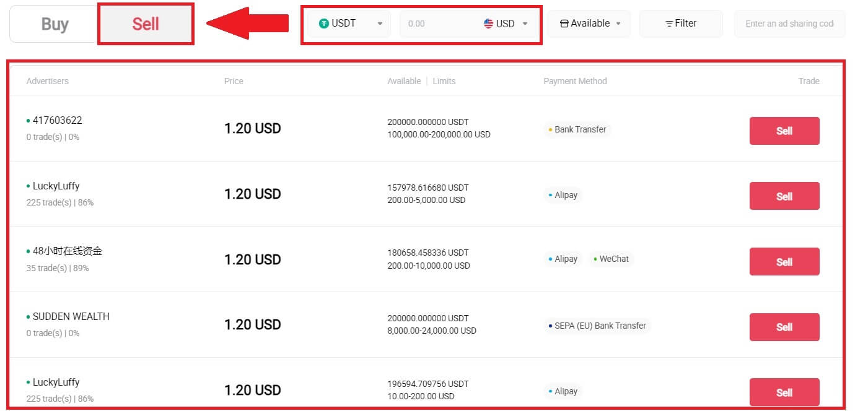Toggle the SEPA (EU) Bank Transfer tag
Viewport: 868px width, 411px height.
tap(597, 326)
